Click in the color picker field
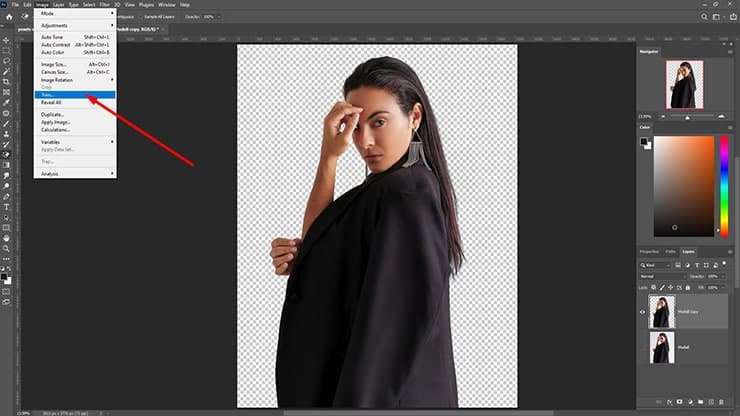Viewport: 740px width, 416px height. click(684, 186)
